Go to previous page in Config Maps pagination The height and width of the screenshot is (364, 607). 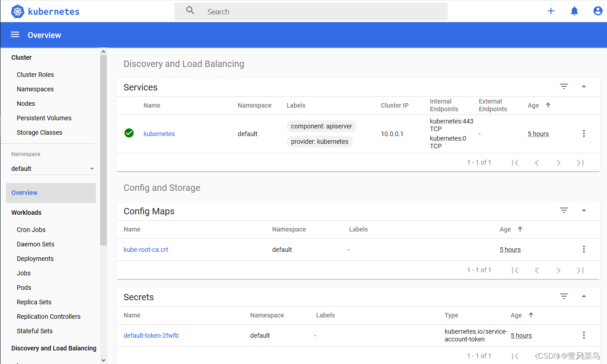pyautogui.click(x=537, y=270)
